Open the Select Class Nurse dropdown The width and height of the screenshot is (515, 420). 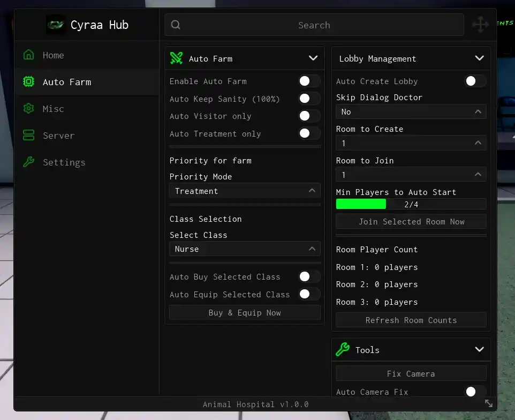point(245,249)
